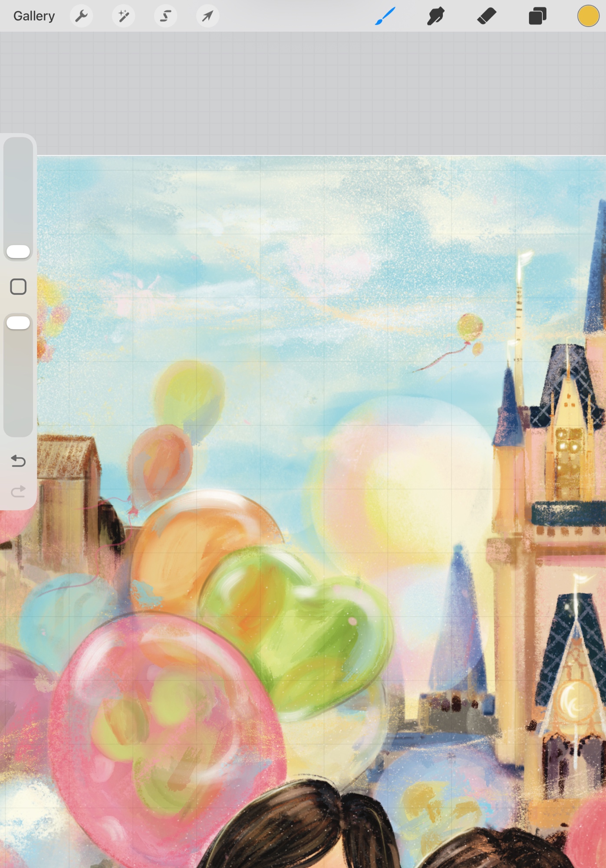This screenshot has height=868, width=606.
Task: Open the Actions wrench menu
Action: (x=81, y=16)
